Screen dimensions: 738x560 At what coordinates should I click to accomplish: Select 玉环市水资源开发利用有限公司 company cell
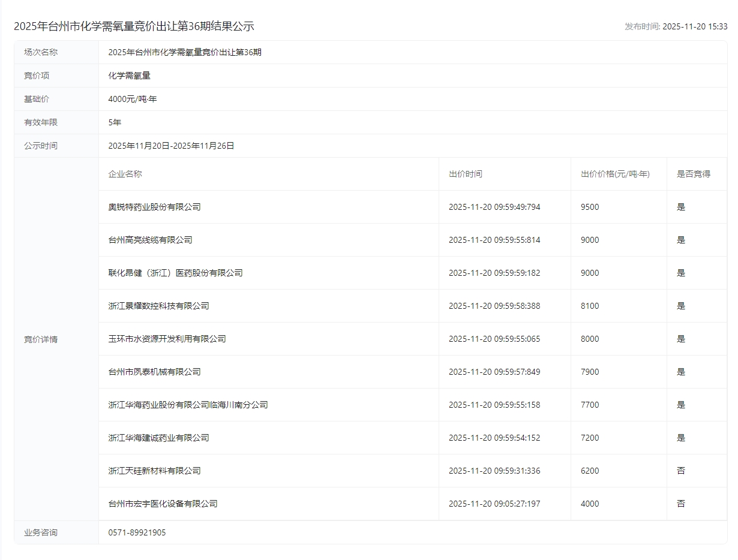(167, 339)
